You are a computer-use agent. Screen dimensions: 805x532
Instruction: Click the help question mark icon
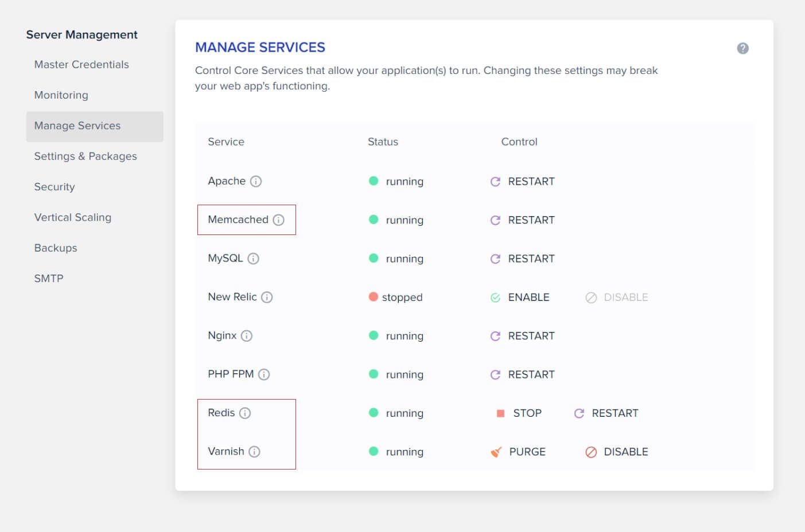pos(742,49)
